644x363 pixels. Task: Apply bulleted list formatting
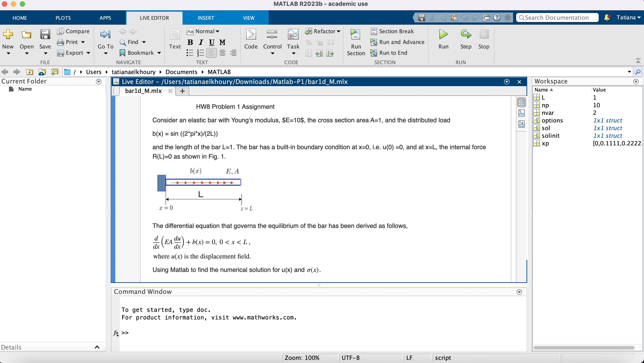tap(190, 53)
